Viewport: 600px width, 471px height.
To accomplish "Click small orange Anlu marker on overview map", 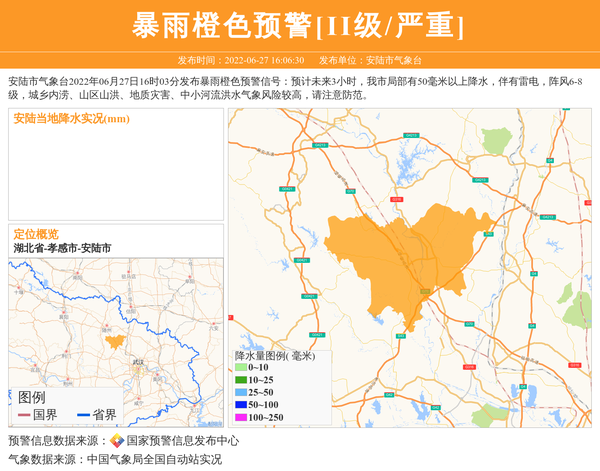I will coord(113,341).
